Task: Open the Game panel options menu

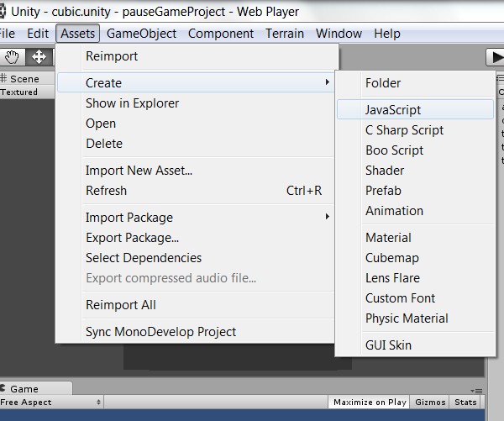Action: point(476,391)
